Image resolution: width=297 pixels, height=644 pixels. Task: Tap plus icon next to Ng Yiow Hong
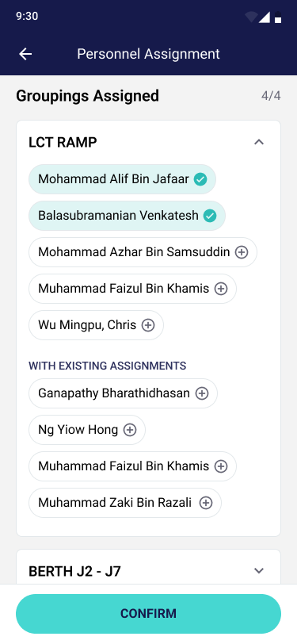130,430
